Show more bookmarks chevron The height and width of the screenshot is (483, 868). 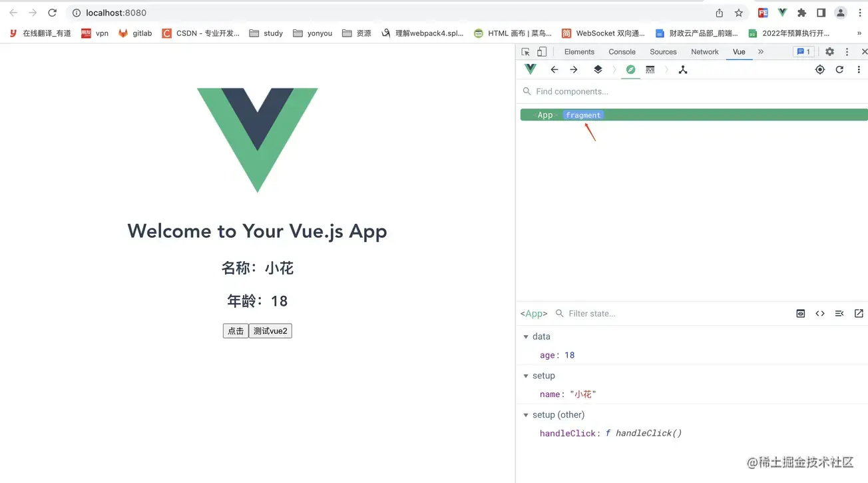pyautogui.click(x=859, y=33)
